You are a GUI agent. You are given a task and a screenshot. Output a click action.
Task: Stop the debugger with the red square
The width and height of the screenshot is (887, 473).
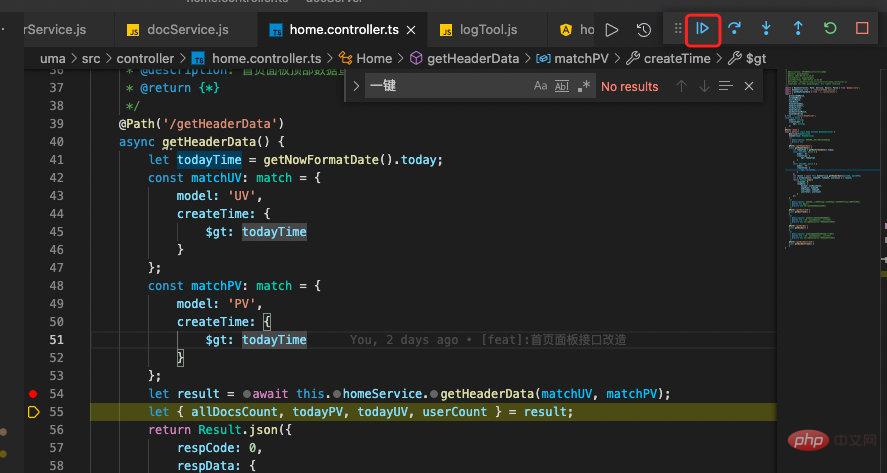[862, 29]
